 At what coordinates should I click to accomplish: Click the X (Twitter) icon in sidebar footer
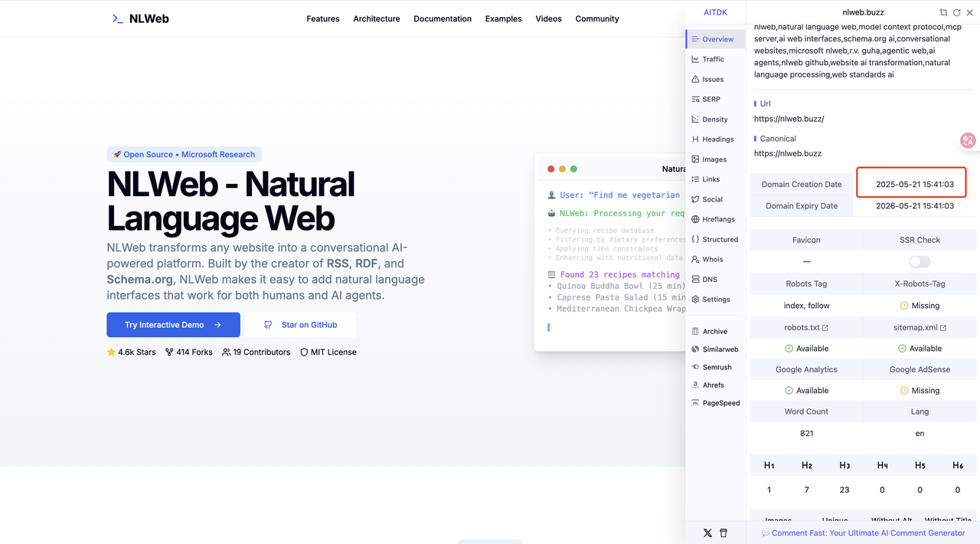[x=707, y=533]
